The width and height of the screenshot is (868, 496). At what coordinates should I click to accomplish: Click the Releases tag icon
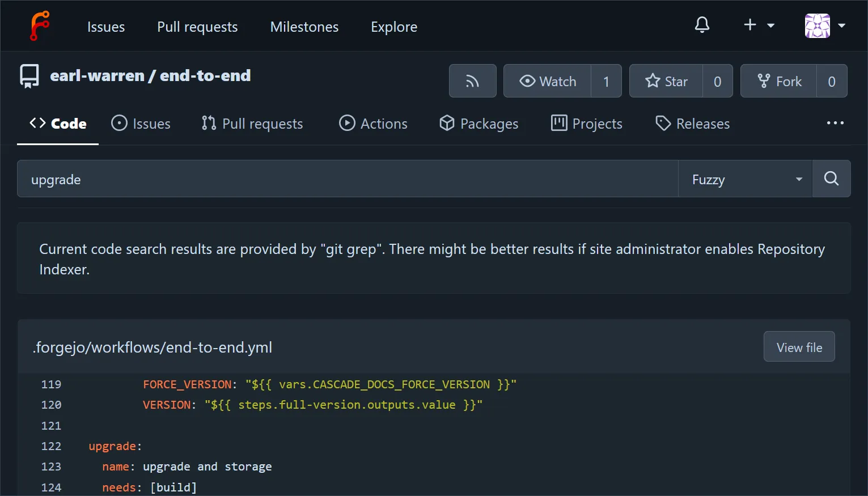point(663,123)
